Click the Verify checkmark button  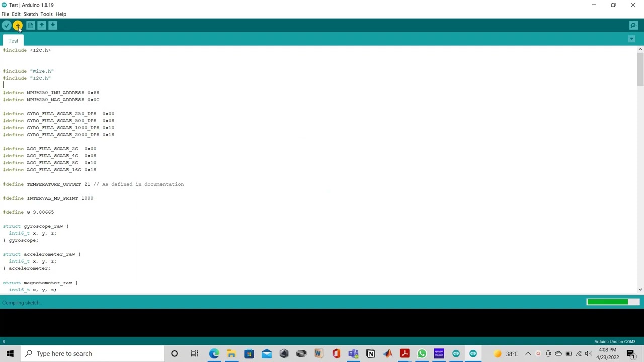tap(7, 25)
